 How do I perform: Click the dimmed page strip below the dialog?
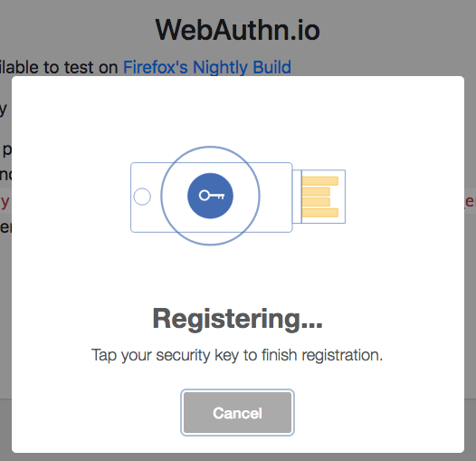pos(238,457)
